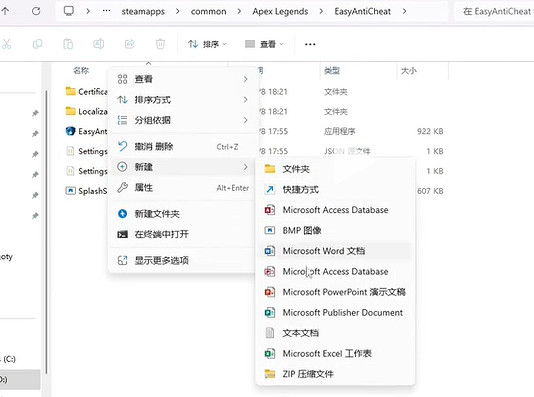
Task: Create new BMP 图像 from submenu
Action: coord(335,230)
